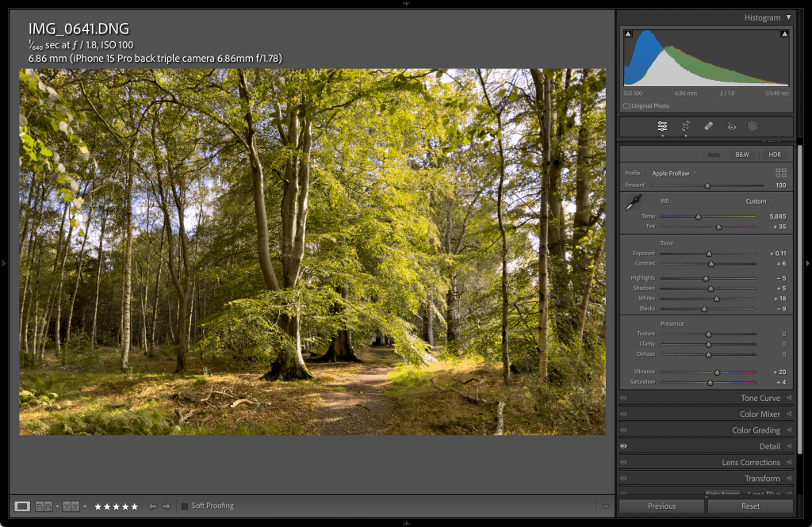
Task: Click the Loupe view icon in toolbar
Action: 22,506
